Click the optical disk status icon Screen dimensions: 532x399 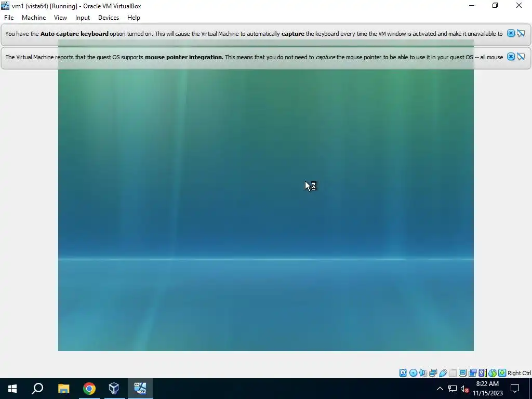(413, 373)
